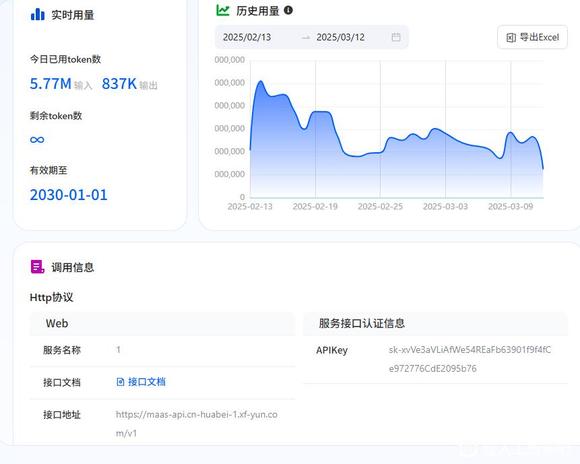Click the 今日已用token数 label
The height and width of the screenshot is (464, 580).
click(65, 59)
